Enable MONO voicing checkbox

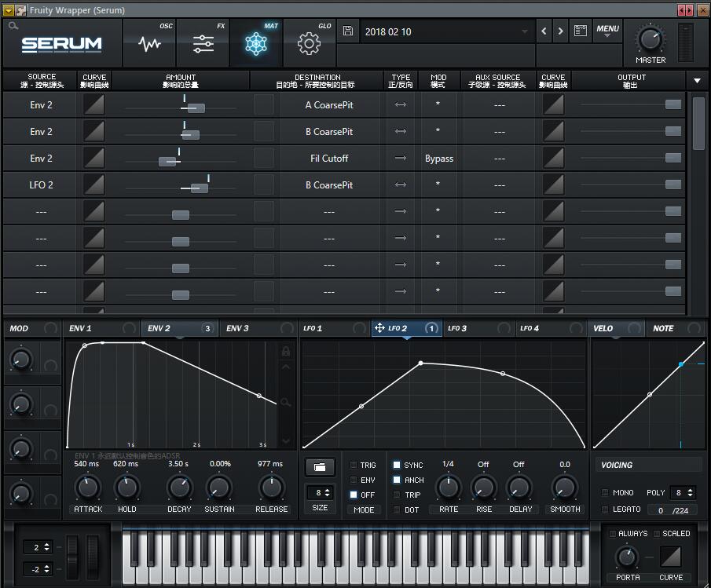(604, 492)
